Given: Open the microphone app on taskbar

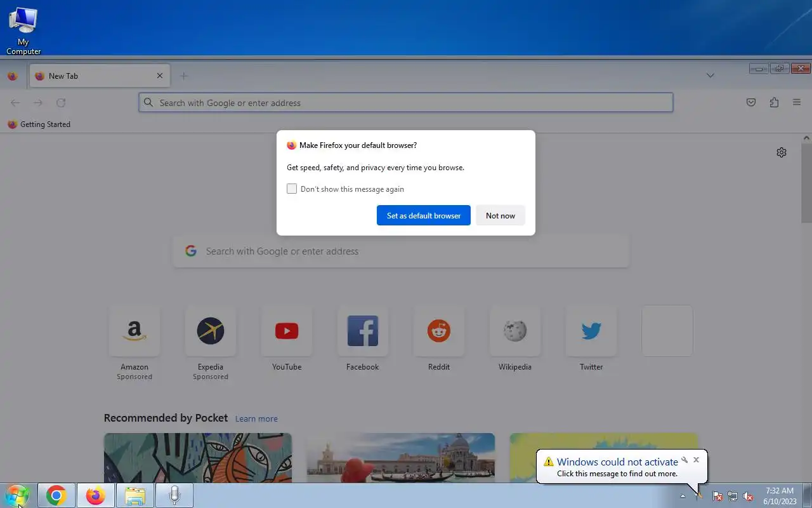Looking at the screenshot, I should (174, 496).
